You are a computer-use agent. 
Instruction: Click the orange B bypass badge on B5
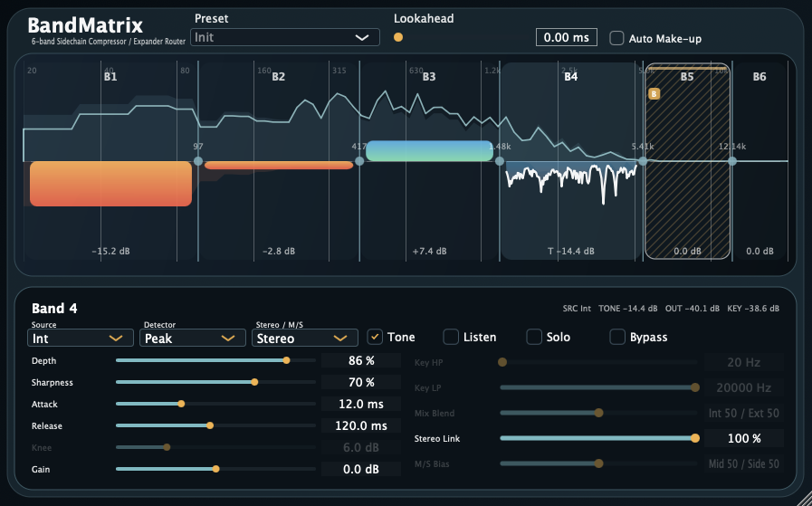(x=654, y=93)
